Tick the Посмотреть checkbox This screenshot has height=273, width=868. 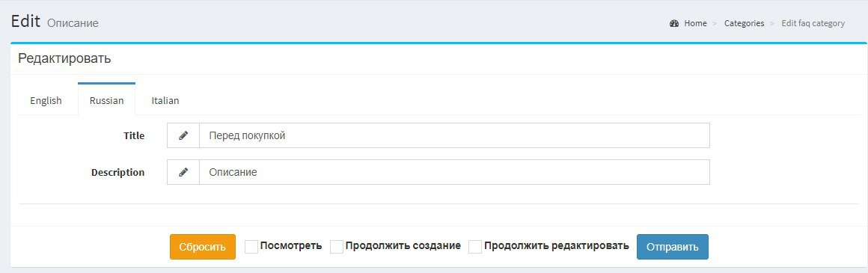(251, 246)
